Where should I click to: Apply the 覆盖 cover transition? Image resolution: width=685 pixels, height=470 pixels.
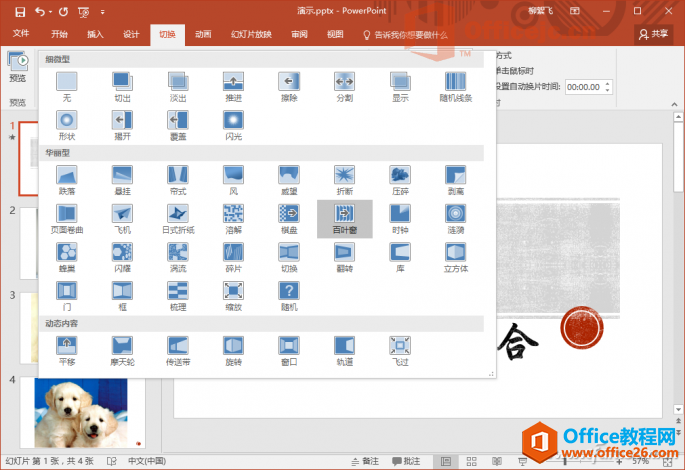pos(178,125)
